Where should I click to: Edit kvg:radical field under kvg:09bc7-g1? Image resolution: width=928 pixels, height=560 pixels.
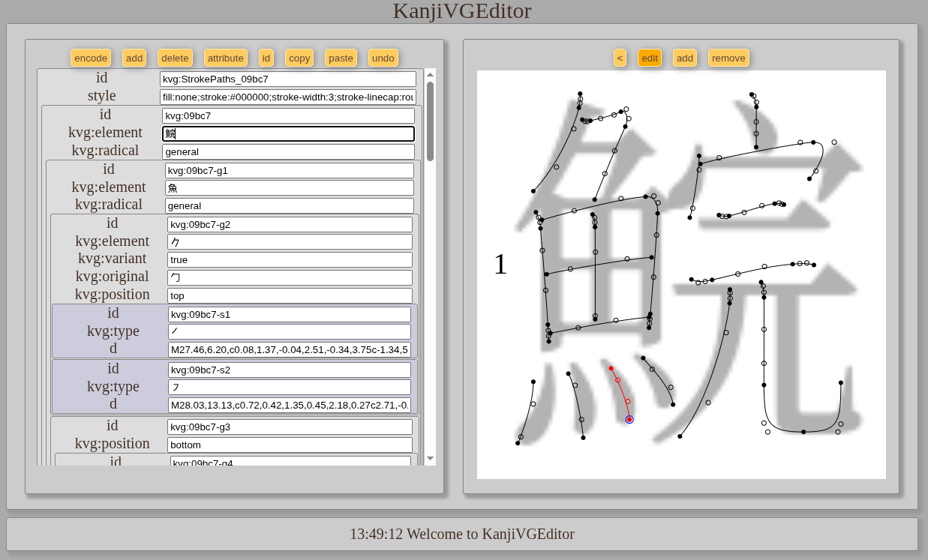(290, 205)
